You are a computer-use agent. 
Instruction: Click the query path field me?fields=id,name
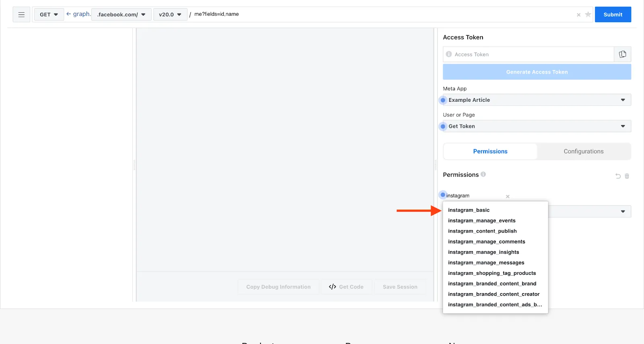(382, 14)
